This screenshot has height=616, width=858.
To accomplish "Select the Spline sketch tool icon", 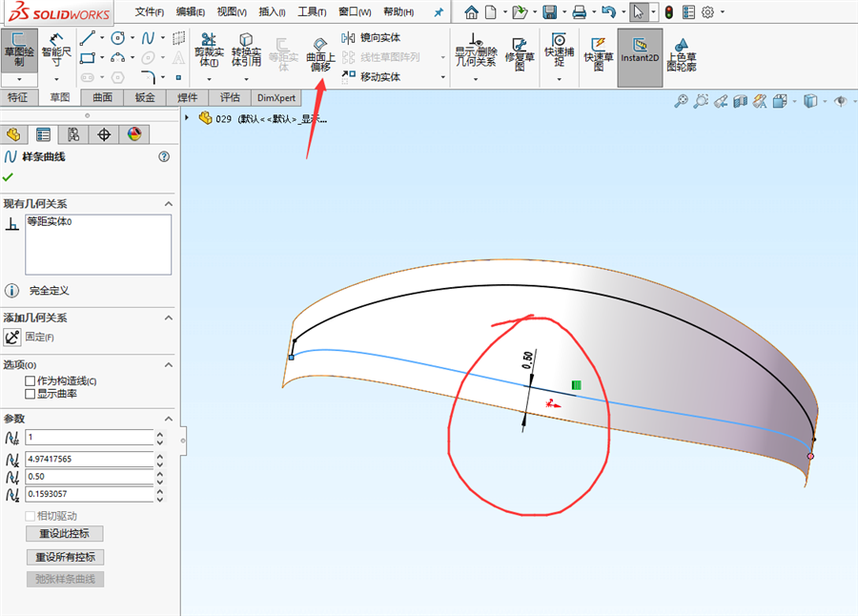I will pyautogui.click(x=148, y=38).
